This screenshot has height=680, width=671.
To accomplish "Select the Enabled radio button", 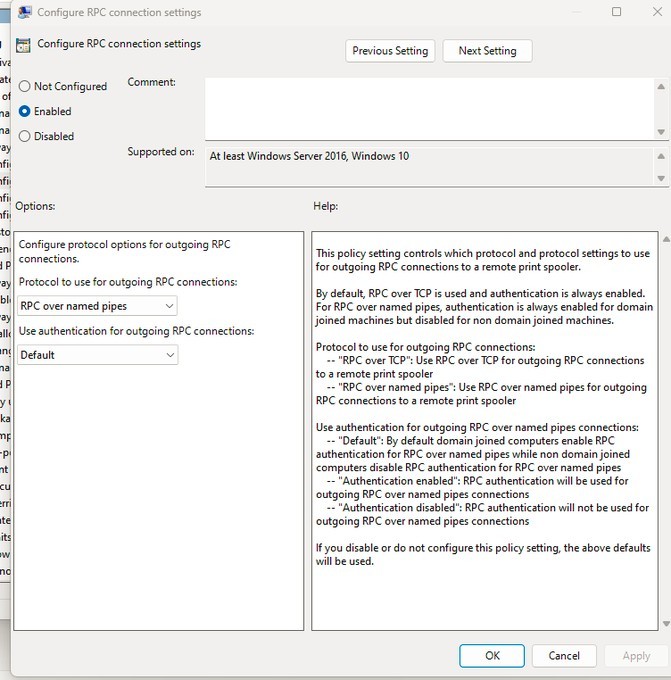I will pyautogui.click(x=25, y=112).
